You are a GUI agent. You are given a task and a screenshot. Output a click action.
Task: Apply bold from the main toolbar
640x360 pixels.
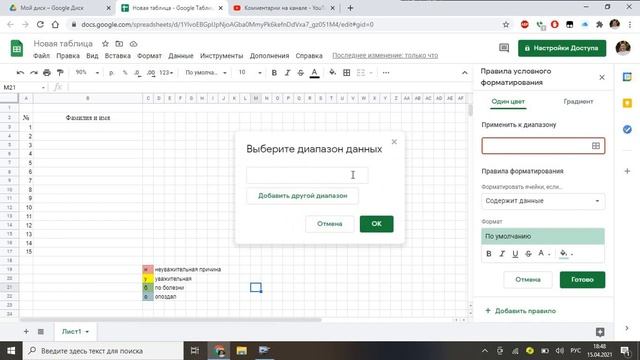pyautogui.click(x=274, y=73)
